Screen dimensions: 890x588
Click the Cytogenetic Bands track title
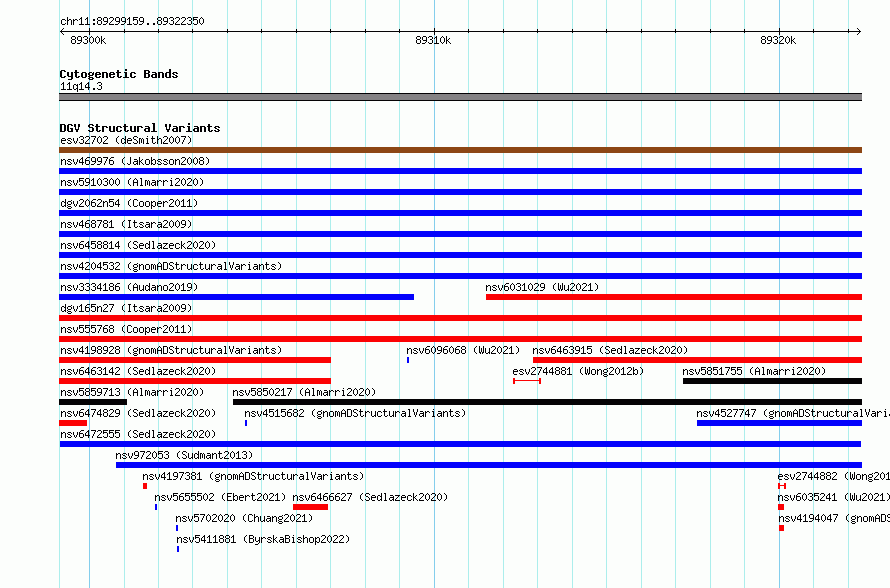coord(119,74)
